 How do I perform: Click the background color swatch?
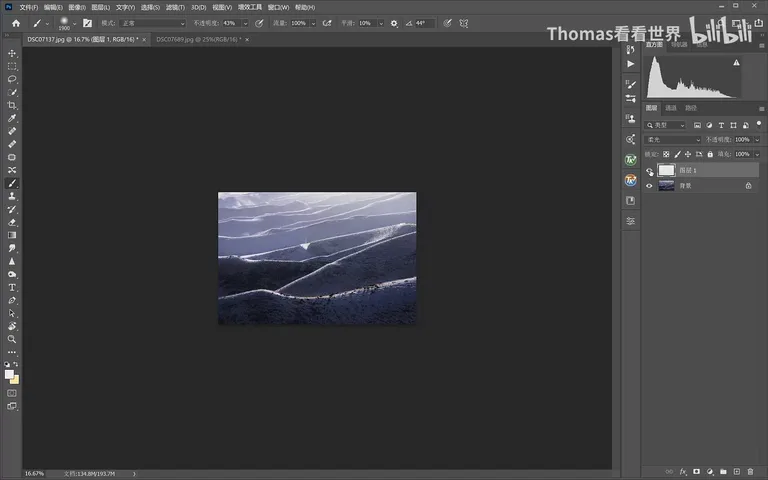click(x=15, y=380)
